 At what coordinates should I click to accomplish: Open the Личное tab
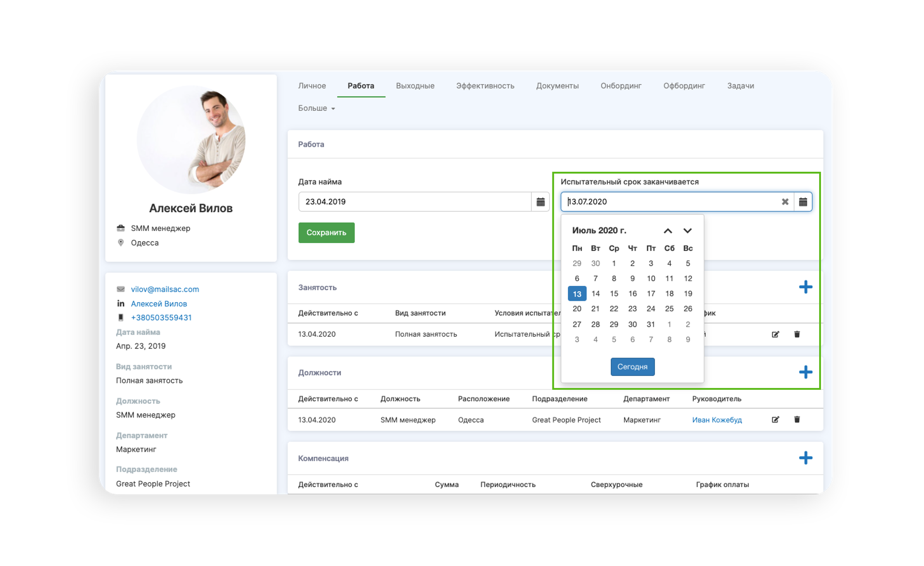click(312, 86)
